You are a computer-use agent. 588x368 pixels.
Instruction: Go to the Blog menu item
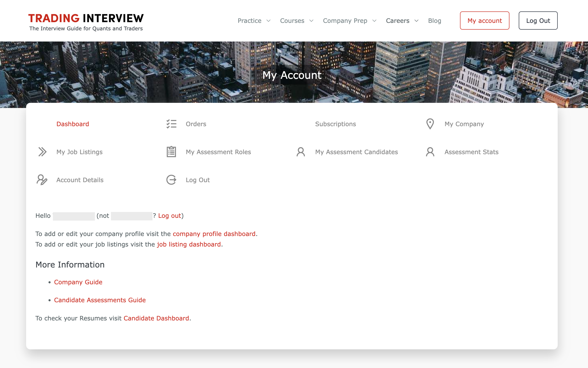[435, 21]
